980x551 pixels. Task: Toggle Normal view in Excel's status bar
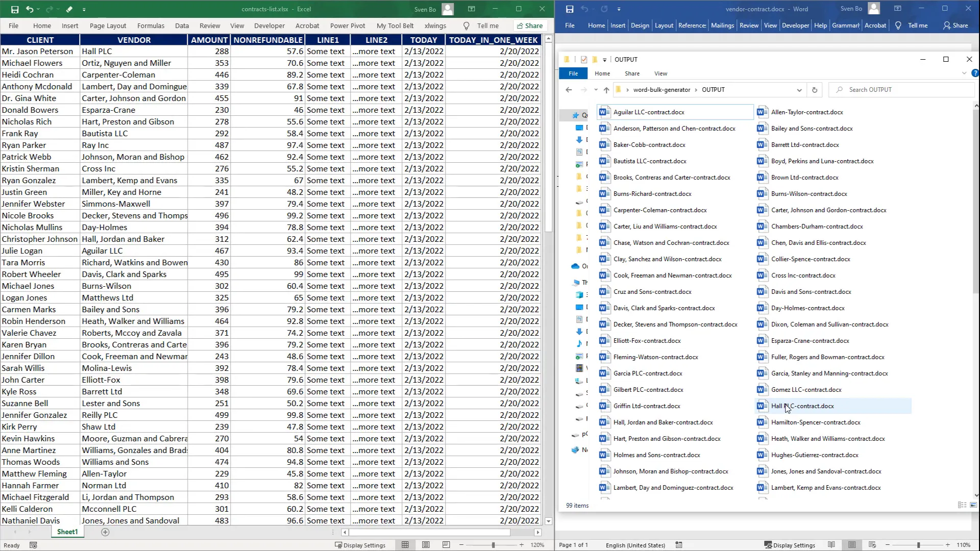[405, 545]
